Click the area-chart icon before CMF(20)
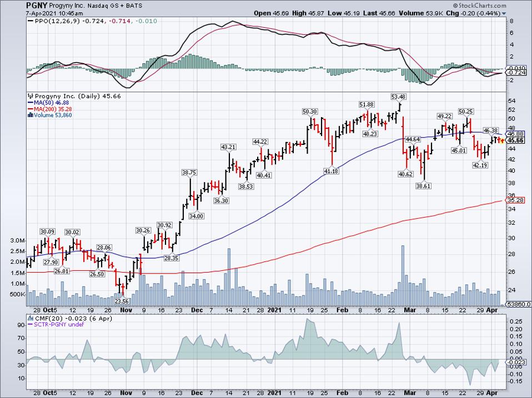This screenshot has width=532, height=398. click(x=31, y=318)
